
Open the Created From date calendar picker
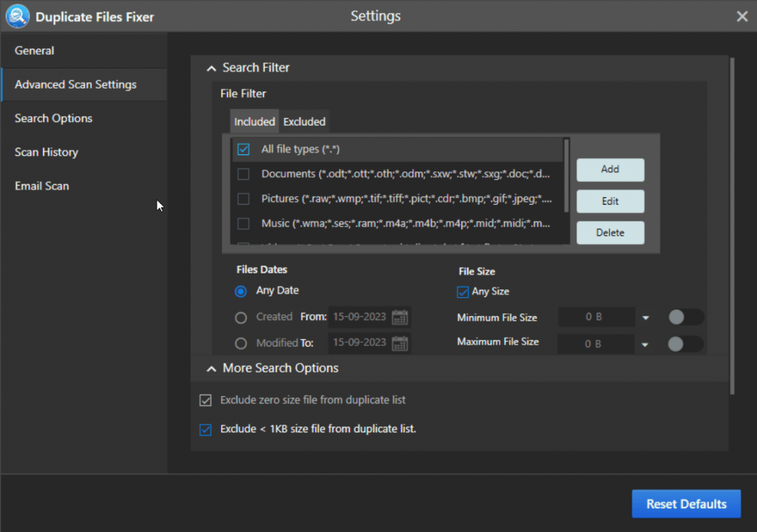[x=401, y=316]
